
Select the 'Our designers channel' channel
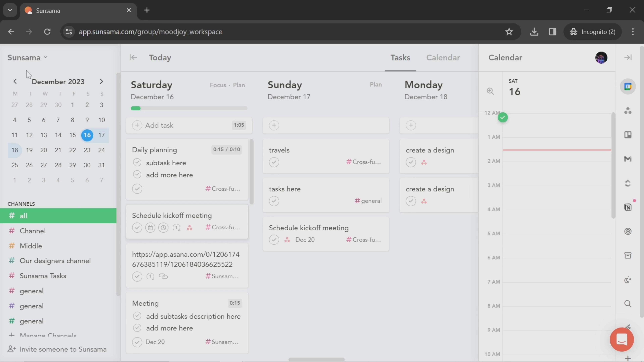click(55, 261)
